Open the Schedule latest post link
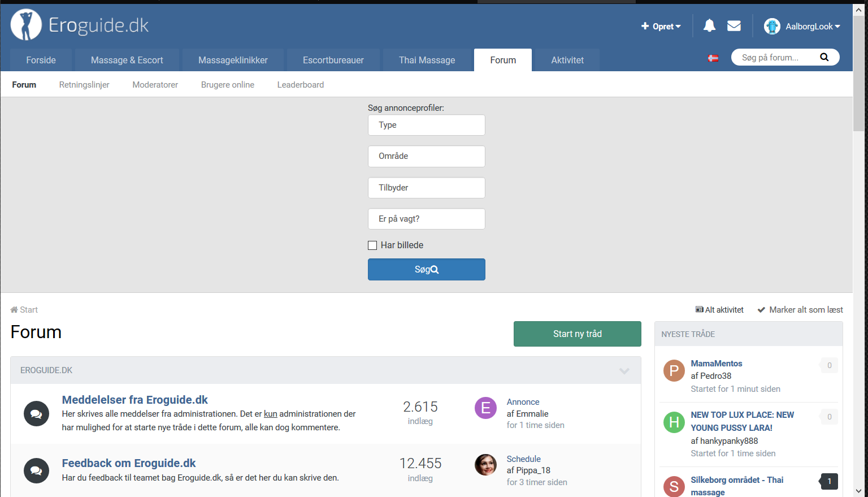Viewport: 868px width, 497px height. click(524, 459)
